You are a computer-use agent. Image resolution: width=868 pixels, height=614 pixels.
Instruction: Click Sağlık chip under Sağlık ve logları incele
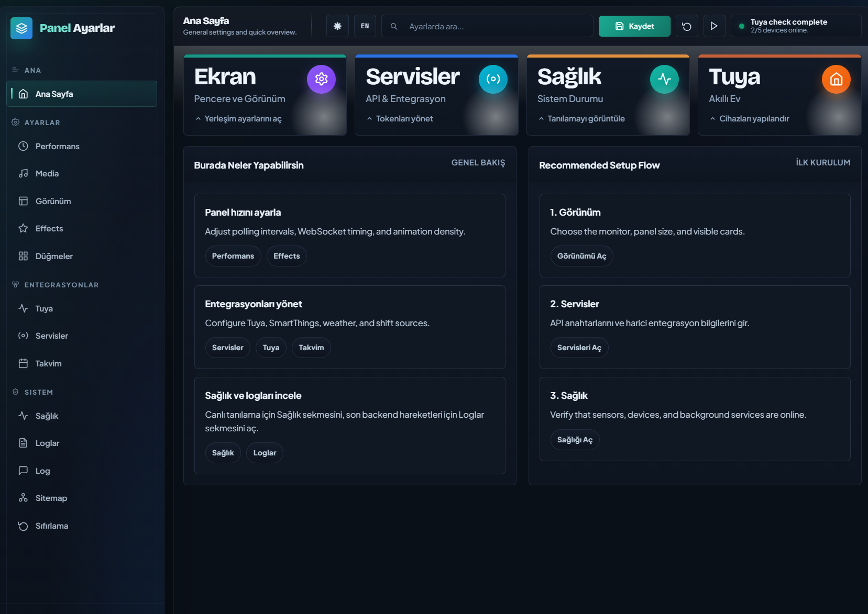223,453
